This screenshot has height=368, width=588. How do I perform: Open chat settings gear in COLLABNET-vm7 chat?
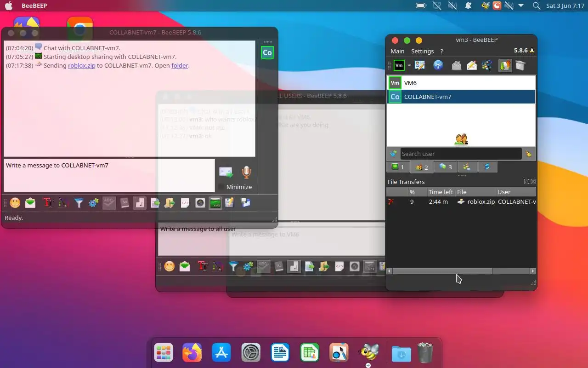[94, 203]
